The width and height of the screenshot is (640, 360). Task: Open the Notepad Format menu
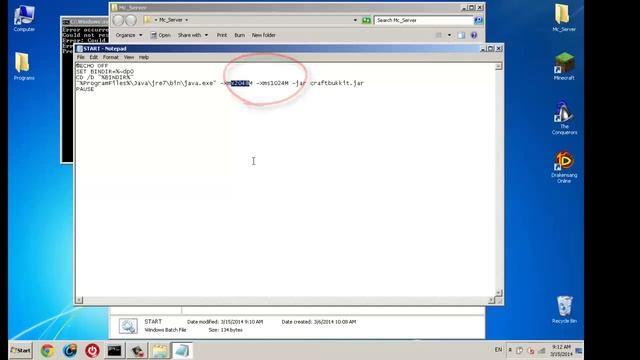(x=111, y=57)
